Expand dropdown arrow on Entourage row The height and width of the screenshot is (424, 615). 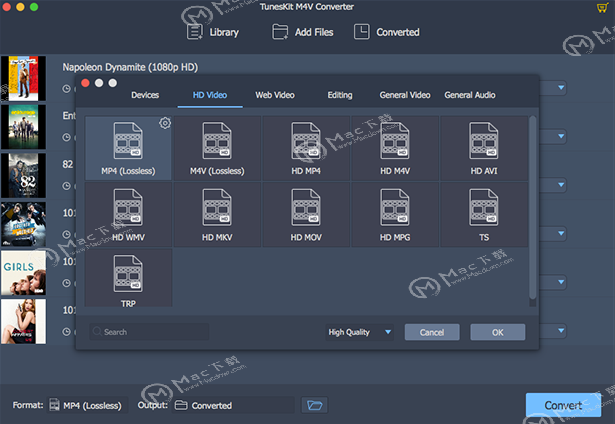pyautogui.click(x=561, y=136)
